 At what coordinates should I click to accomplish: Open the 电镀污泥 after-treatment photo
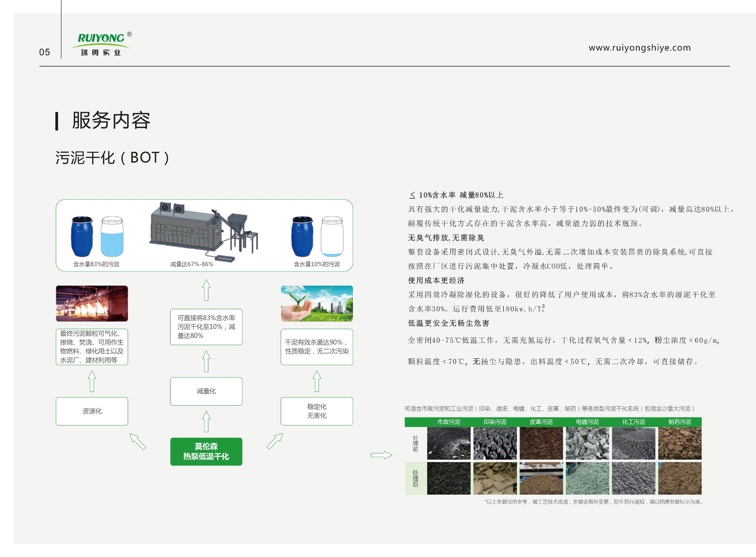coord(587,479)
